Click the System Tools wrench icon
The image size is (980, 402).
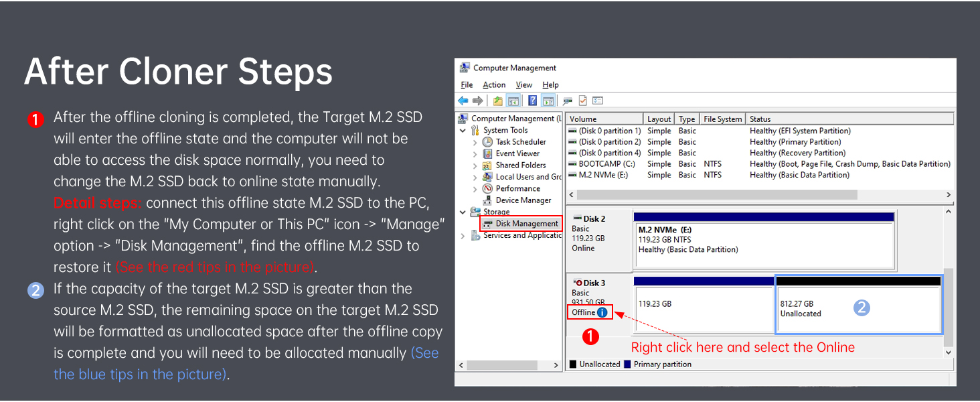tap(476, 130)
